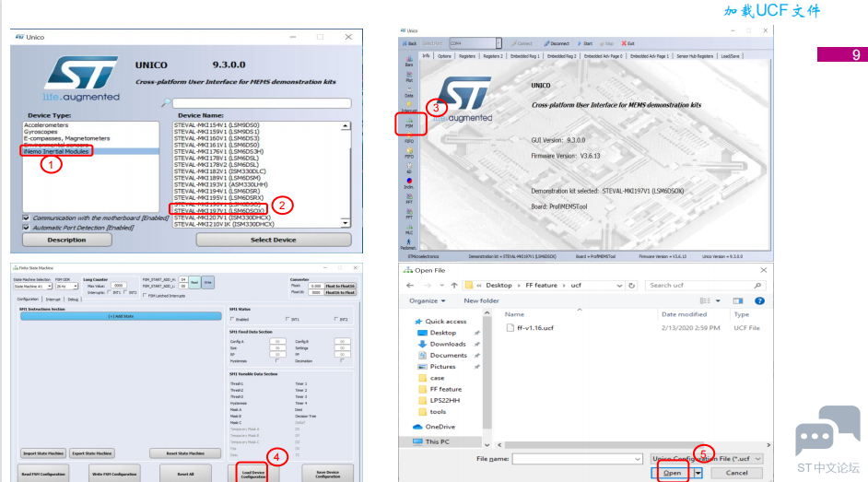The height and width of the screenshot is (482, 868).
Task: Check SM1 Status INT2 checkbox
Action: click(336, 319)
